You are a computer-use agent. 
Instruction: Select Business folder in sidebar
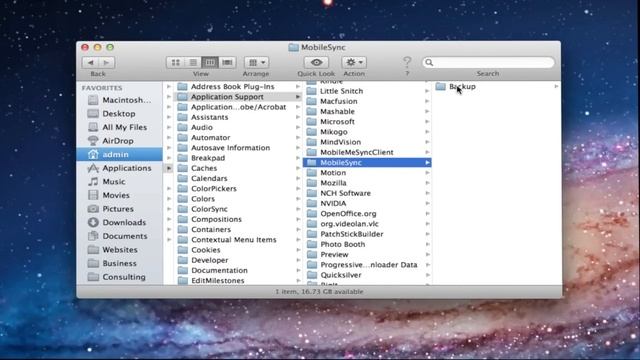[x=120, y=263]
